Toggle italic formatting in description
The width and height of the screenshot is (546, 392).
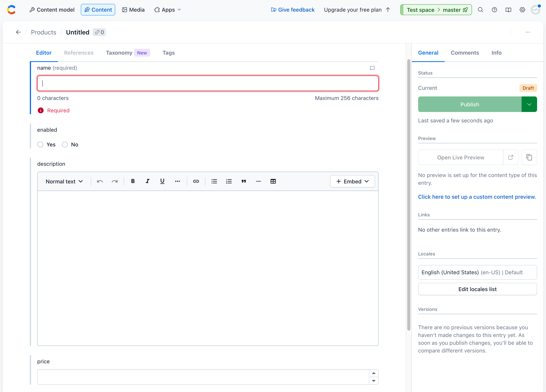click(x=148, y=181)
